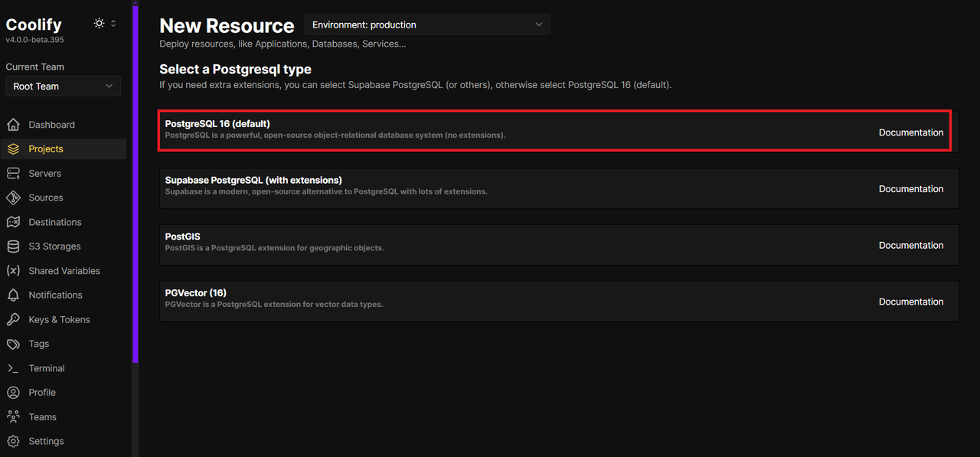Viewport: 980px width, 457px height.
Task: Go to Sources menu item
Action: click(64, 197)
